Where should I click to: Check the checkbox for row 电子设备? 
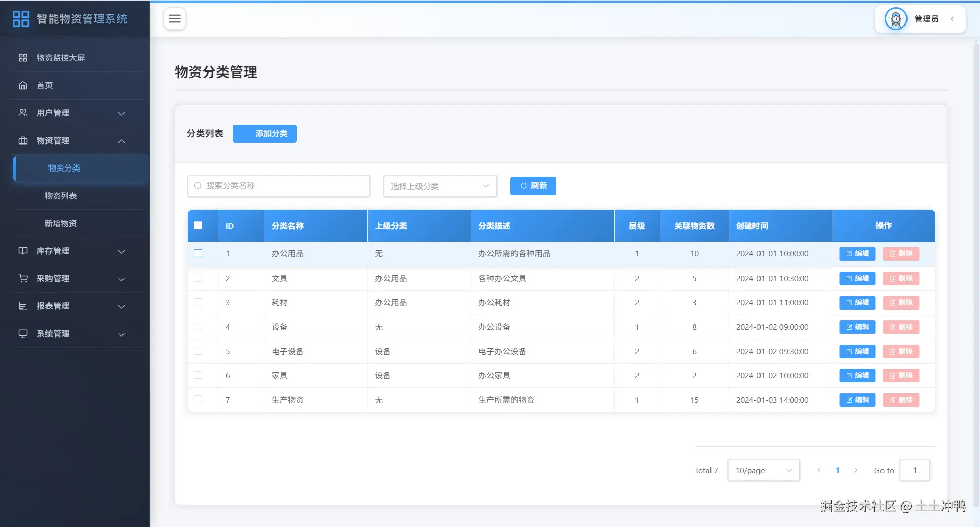pos(198,351)
